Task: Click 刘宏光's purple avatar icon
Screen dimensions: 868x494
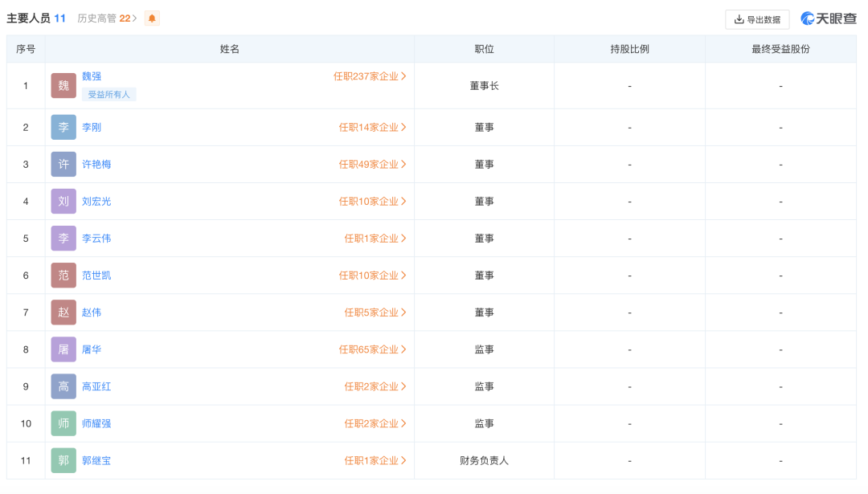Action: (x=63, y=202)
